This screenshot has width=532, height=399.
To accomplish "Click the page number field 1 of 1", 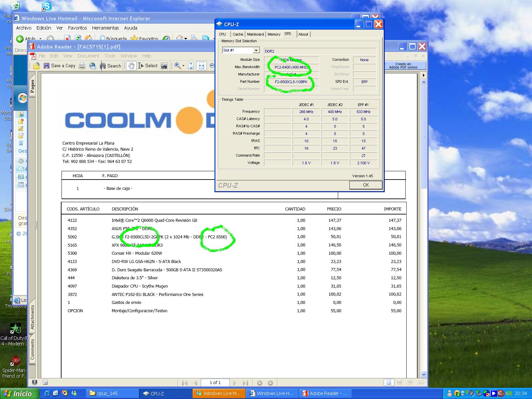I will click(x=215, y=382).
